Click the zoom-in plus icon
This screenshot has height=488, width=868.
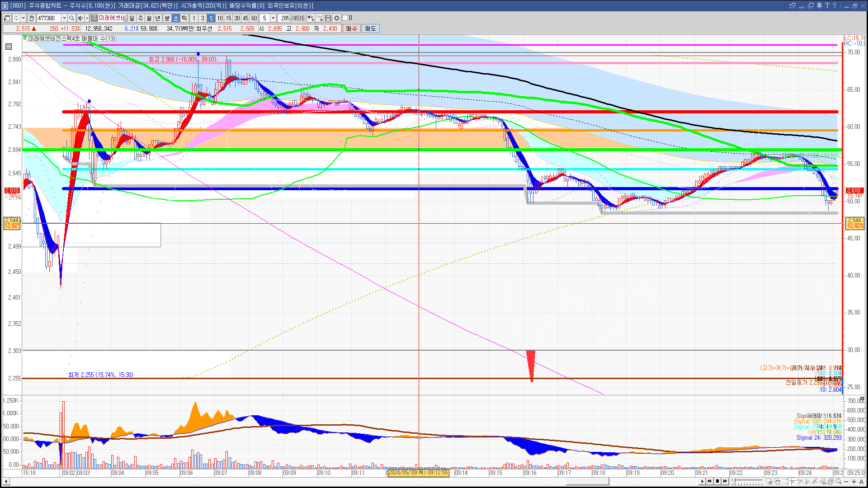[x=854, y=481]
